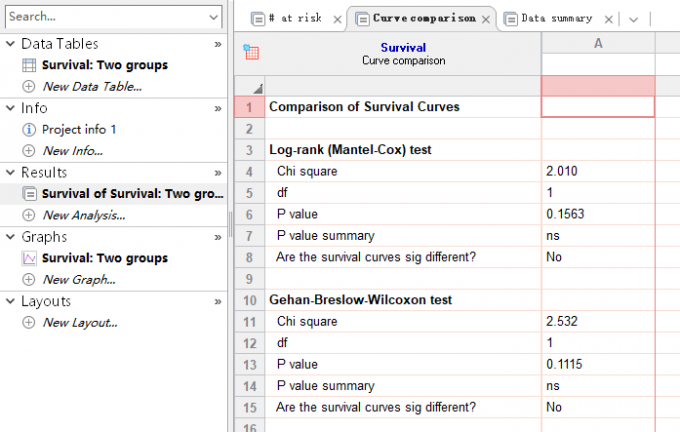
Task: Click the results table icon next to Survival header
Action: [x=251, y=52]
